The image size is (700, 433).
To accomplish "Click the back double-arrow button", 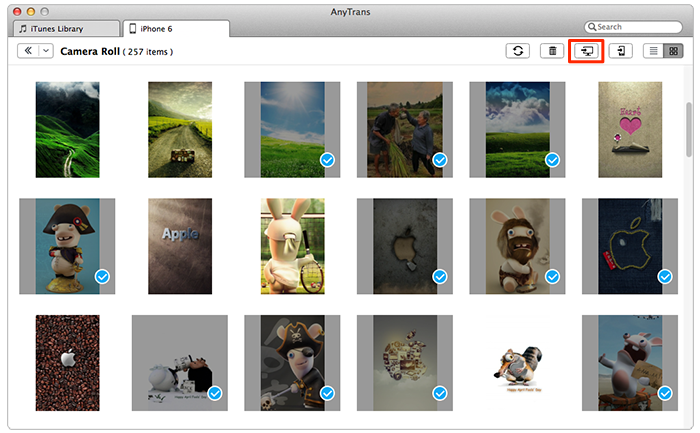I will (28, 51).
